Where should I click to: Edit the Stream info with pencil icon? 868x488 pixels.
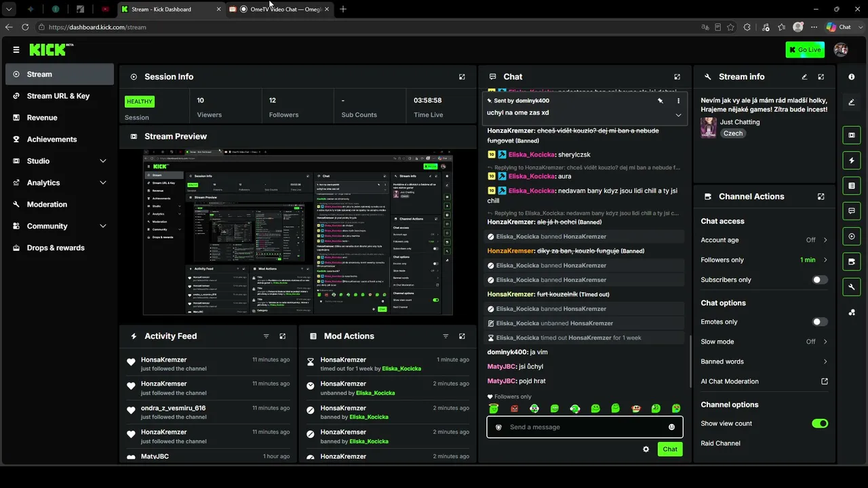point(804,77)
